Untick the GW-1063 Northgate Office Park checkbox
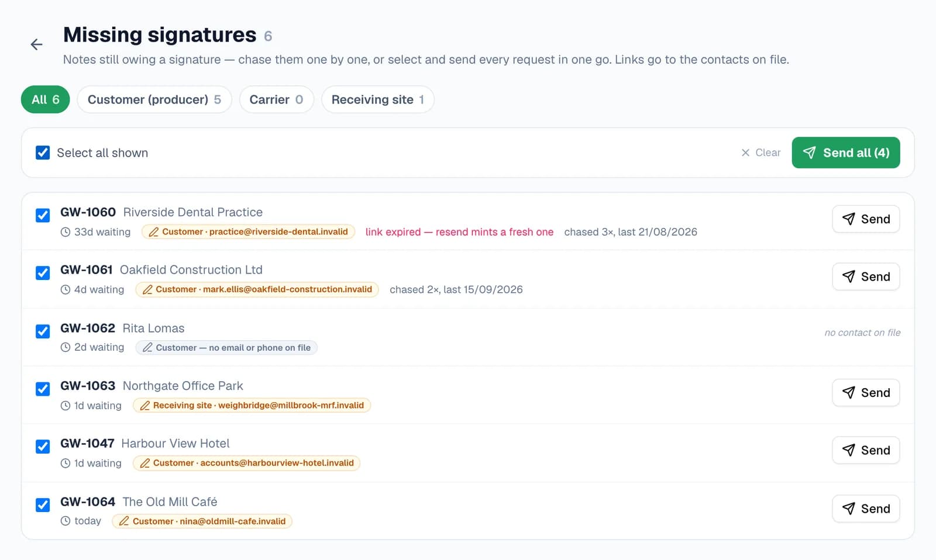The width and height of the screenshot is (936, 560). click(43, 389)
